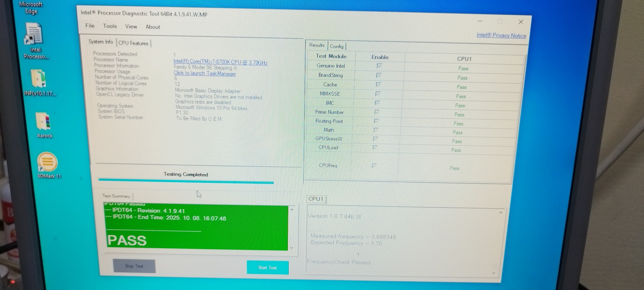
Task: Click the Test Summary scroll up arrow
Action: (x=292, y=209)
